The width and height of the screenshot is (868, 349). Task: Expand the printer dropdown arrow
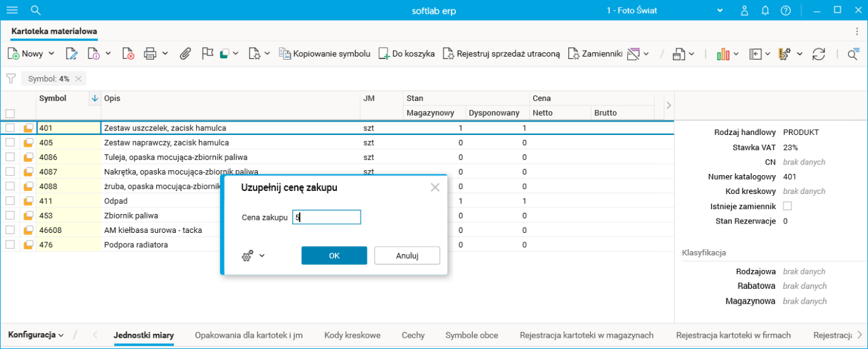165,54
